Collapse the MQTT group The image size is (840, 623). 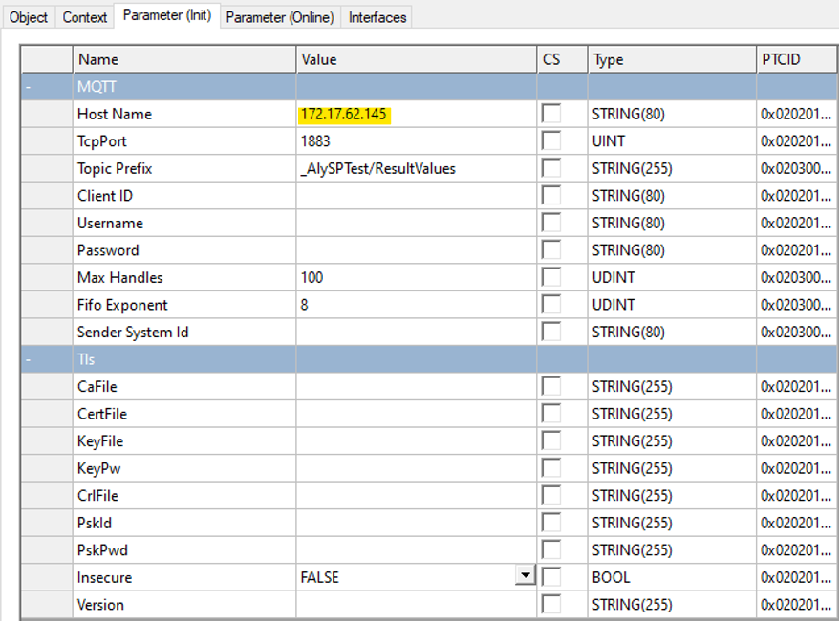coord(28,87)
